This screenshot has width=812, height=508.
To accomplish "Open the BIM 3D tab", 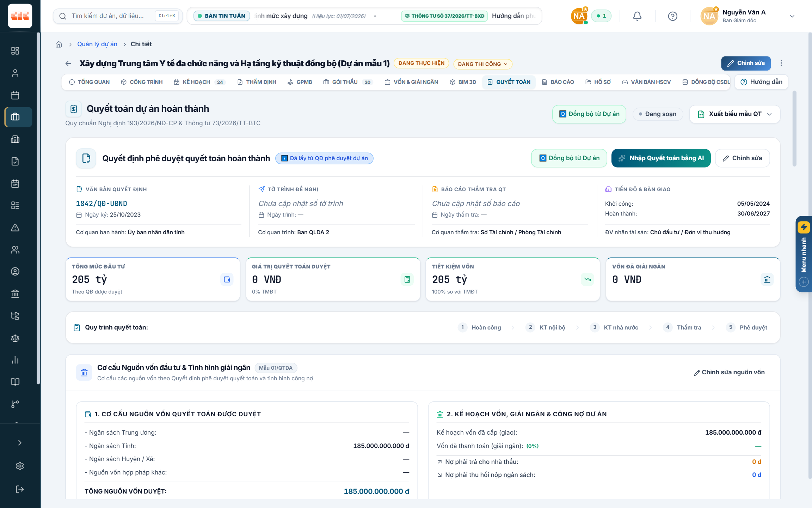I will (x=463, y=82).
